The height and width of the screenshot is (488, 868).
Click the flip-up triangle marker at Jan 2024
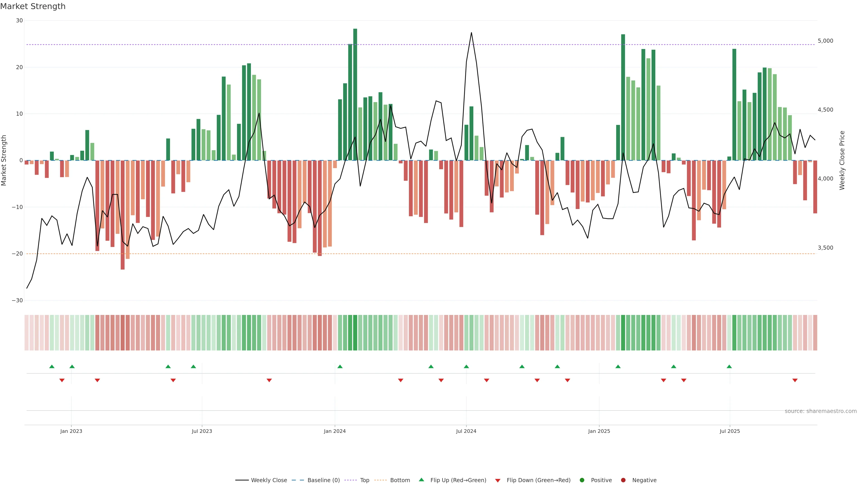tap(340, 366)
